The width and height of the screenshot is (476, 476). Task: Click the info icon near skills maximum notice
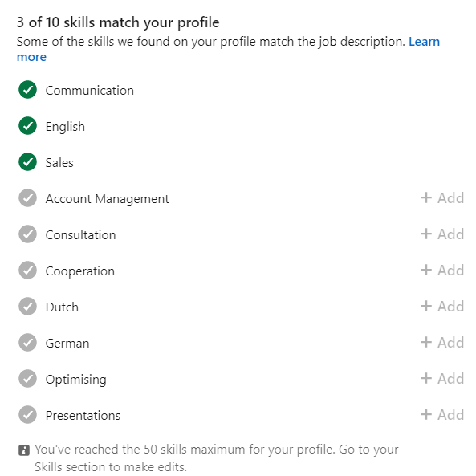pyautogui.click(x=24, y=450)
